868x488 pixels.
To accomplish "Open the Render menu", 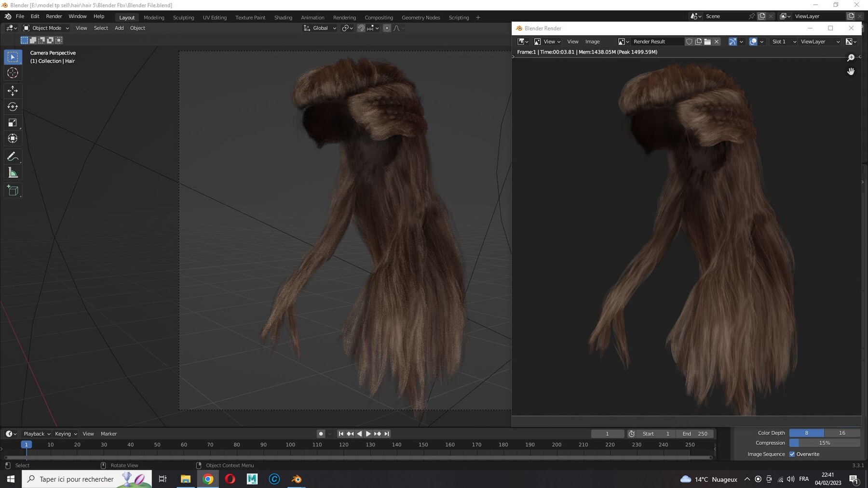I will click(54, 16).
